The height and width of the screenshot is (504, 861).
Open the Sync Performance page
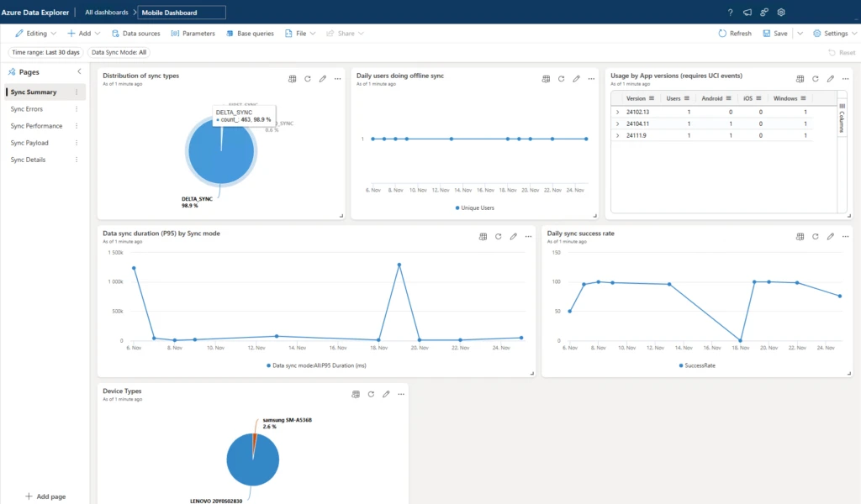coord(36,126)
